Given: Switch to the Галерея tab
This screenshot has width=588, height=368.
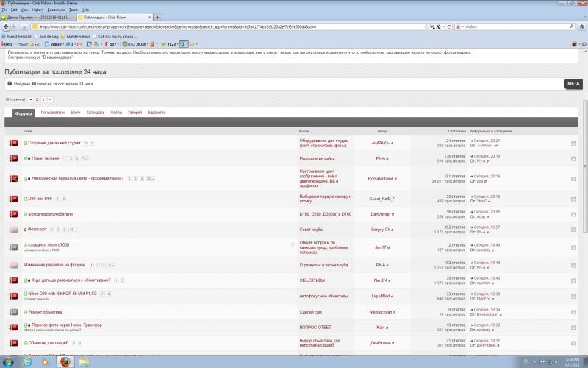Looking at the screenshot, I should click(x=135, y=113).
